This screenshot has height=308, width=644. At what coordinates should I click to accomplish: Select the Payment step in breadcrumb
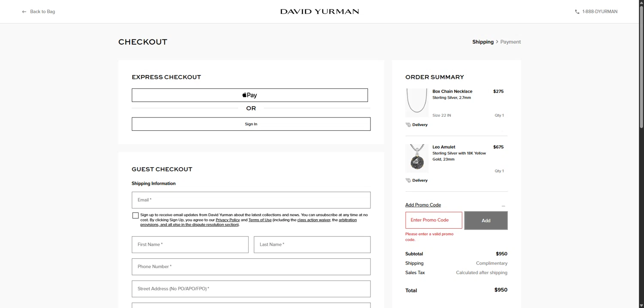pos(510,42)
